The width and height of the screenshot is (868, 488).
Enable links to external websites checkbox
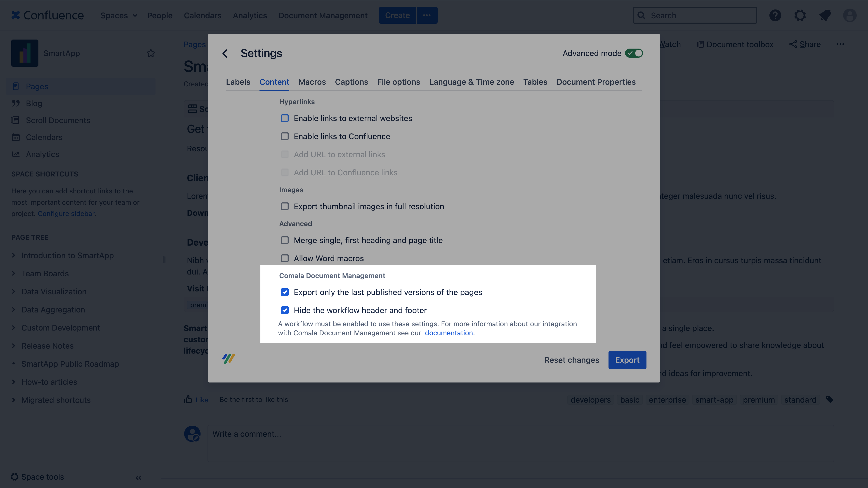285,118
